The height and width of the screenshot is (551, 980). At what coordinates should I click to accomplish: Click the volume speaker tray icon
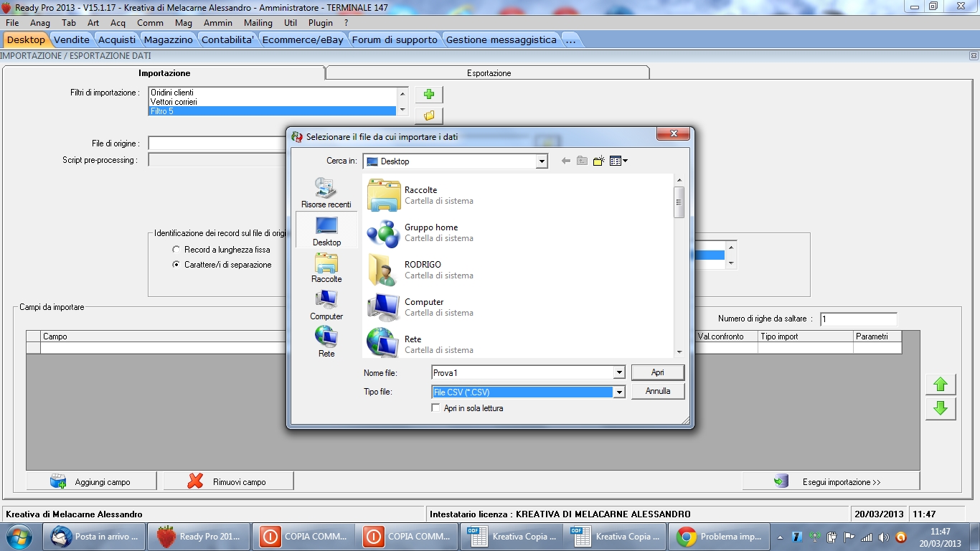coord(883,537)
